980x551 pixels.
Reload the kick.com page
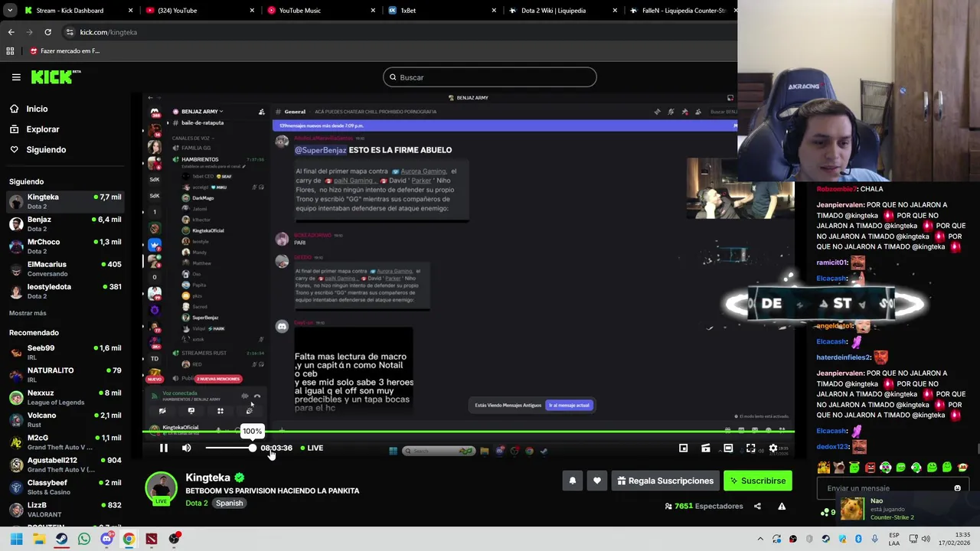point(47,32)
